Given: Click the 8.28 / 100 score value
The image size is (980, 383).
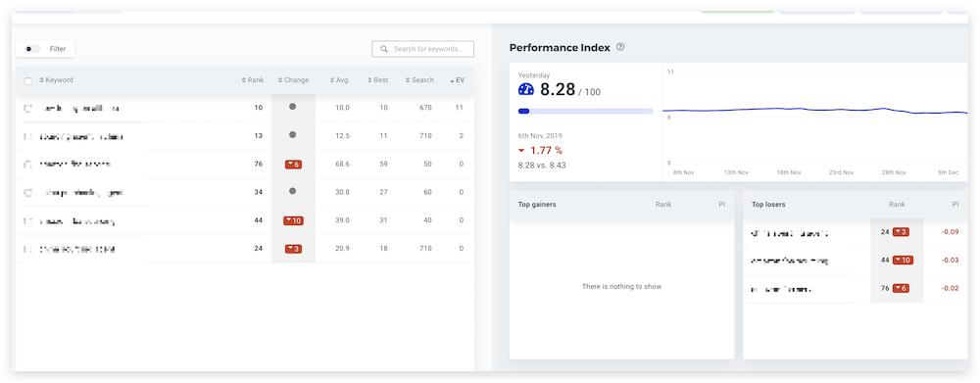Looking at the screenshot, I should pyautogui.click(x=570, y=90).
